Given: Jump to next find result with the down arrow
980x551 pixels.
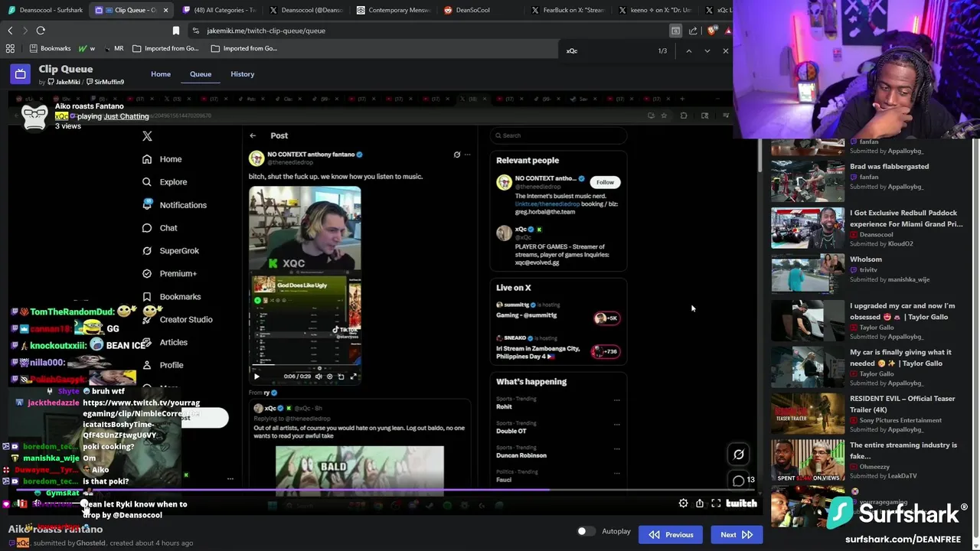Looking at the screenshot, I should (x=707, y=51).
